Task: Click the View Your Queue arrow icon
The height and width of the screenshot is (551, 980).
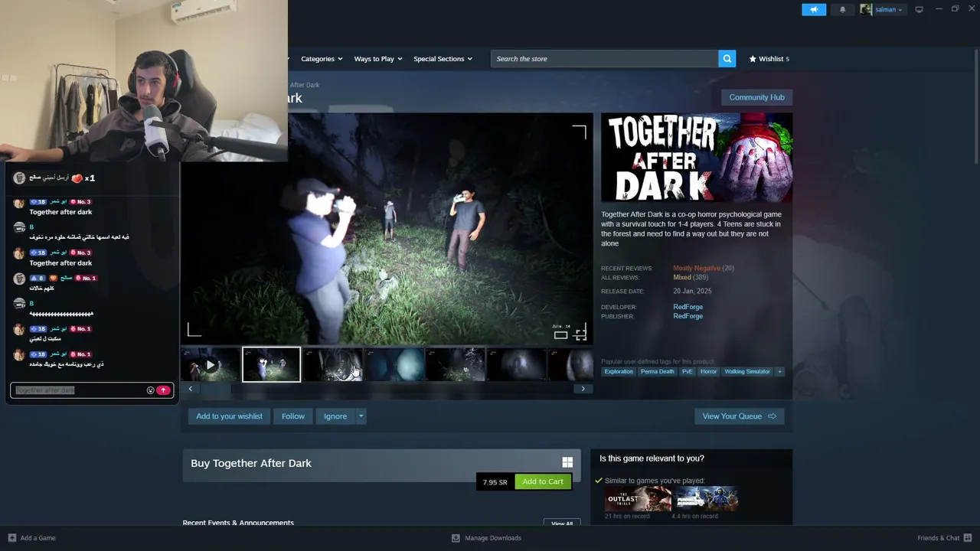Action: click(772, 416)
